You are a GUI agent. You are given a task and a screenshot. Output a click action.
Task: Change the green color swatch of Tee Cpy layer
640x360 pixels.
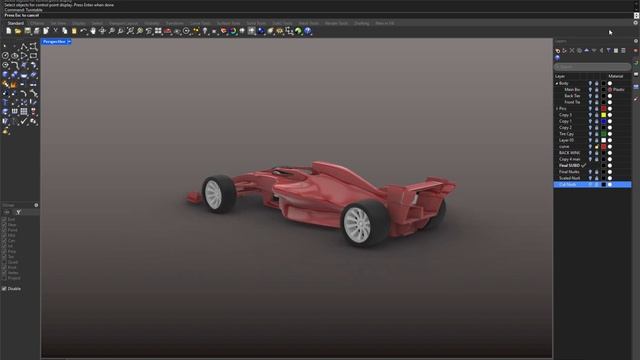click(604, 134)
